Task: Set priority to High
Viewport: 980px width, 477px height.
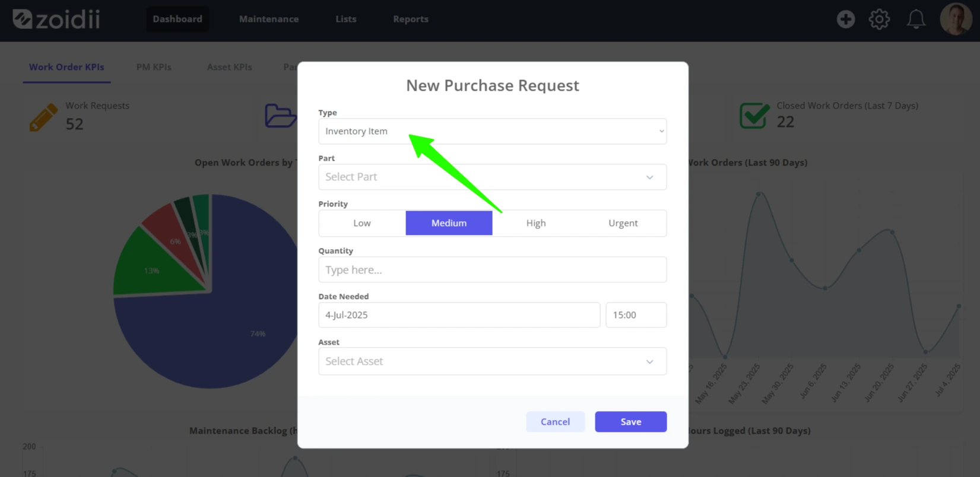Action: pyautogui.click(x=536, y=223)
